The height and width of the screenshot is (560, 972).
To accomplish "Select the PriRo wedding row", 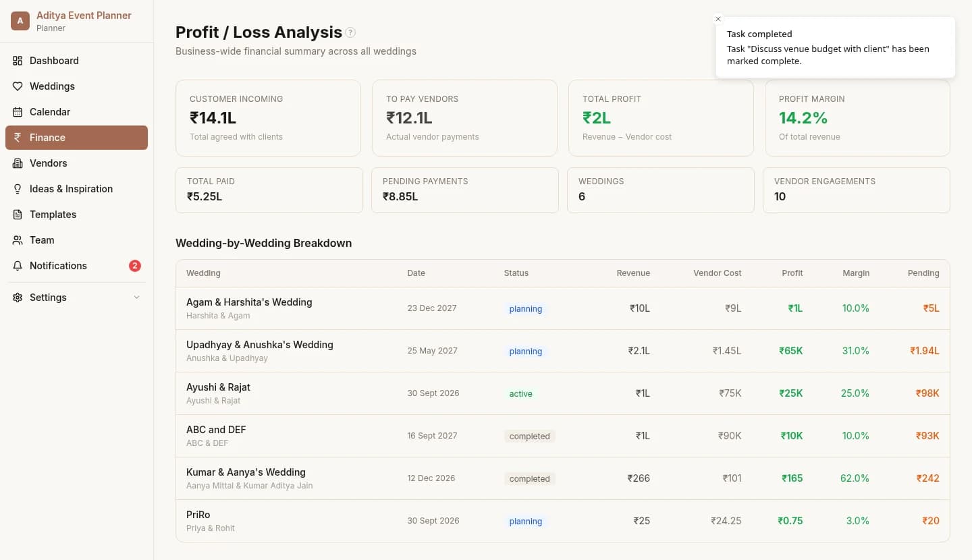I will click(x=562, y=521).
